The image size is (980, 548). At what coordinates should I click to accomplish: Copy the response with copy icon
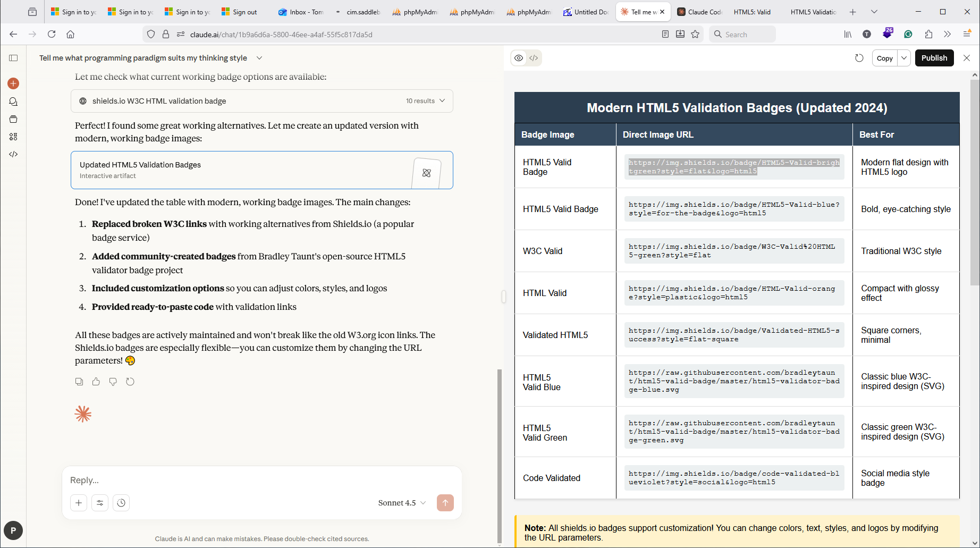(x=79, y=382)
